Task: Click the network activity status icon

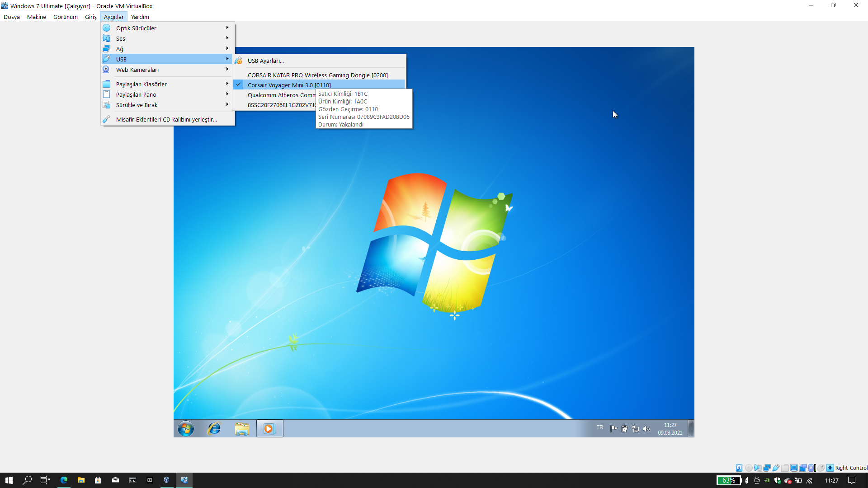Action: pyautogui.click(x=767, y=468)
